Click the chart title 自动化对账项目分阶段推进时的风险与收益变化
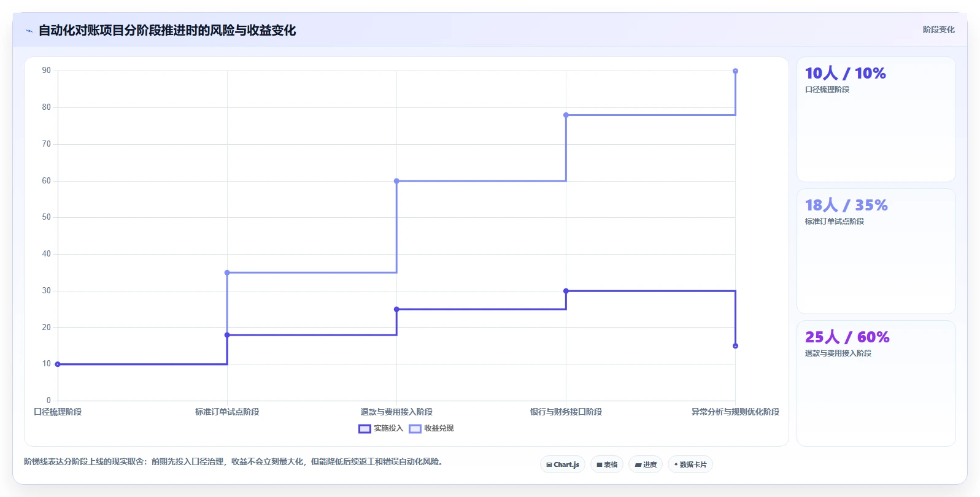The image size is (980, 497). 167,30
